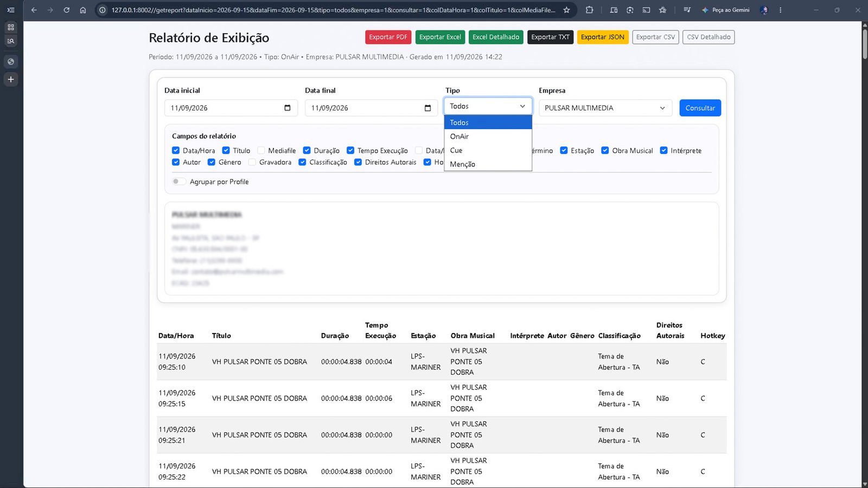
Task: Click the Excel Detalhado button
Action: tap(496, 37)
